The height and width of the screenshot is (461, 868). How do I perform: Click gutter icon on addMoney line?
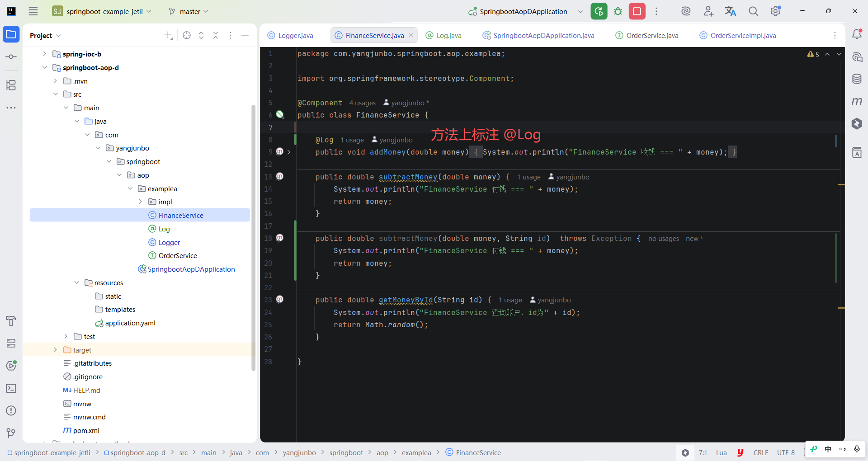point(280,152)
